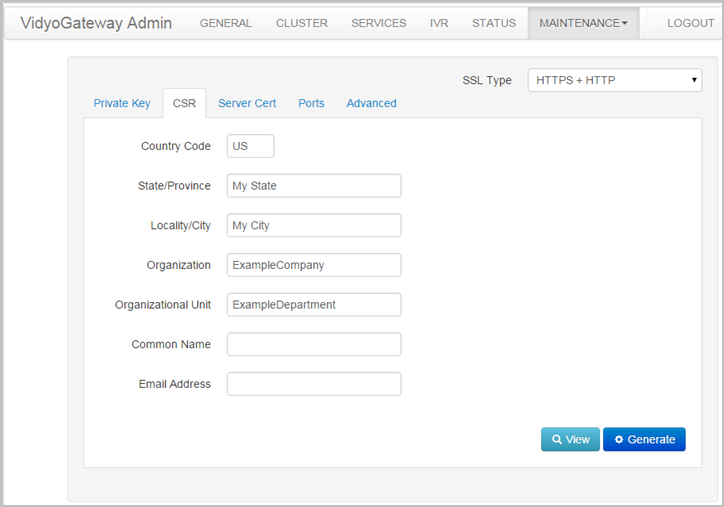Screen dimensions: 724x507
Task: Go to the CLUSTER page
Action: coord(301,23)
